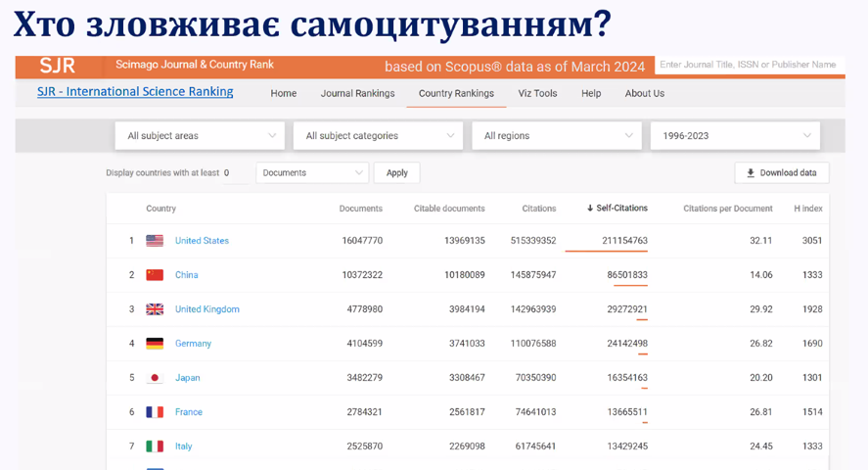Select China self-citations value 86501833
This screenshot has width=868, height=470.
[x=627, y=275]
